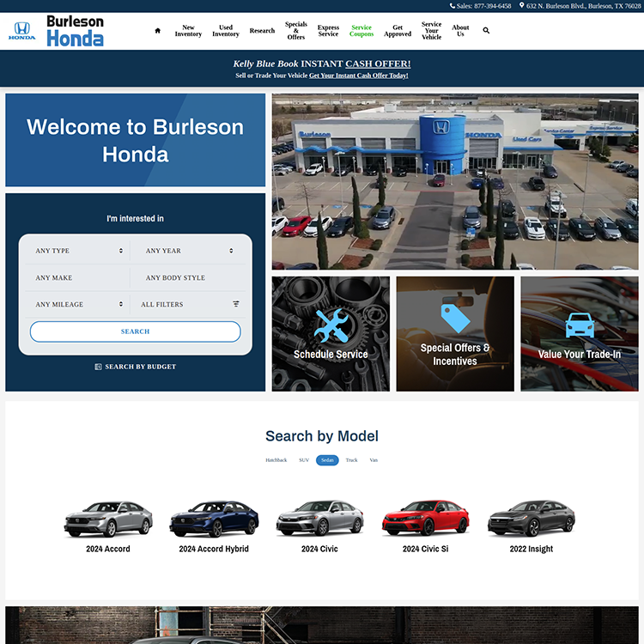Click the Honda logo in the header
This screenshot has height=644, width=644.
pos(21,31)
